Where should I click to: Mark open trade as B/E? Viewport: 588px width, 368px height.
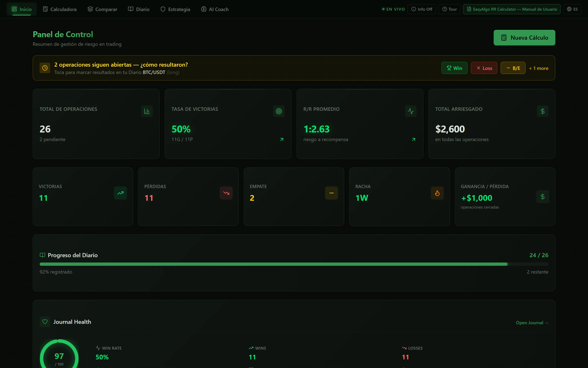point(513,68)
